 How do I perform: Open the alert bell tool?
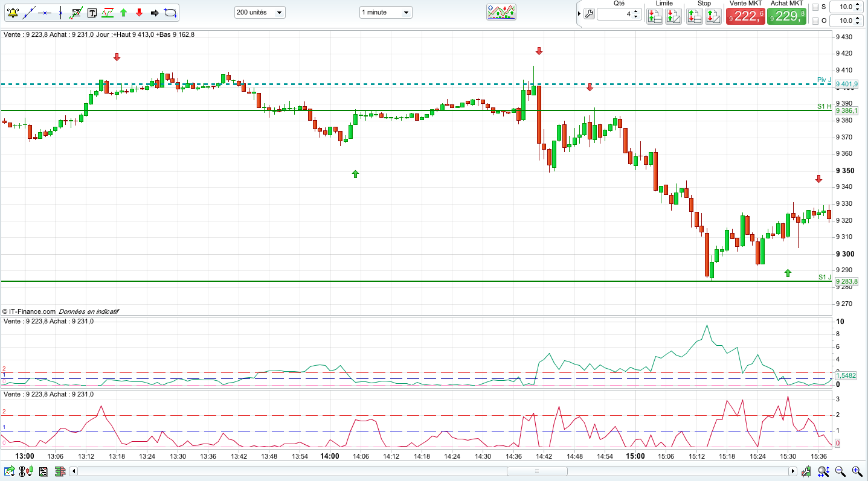(x=13, y=12)
